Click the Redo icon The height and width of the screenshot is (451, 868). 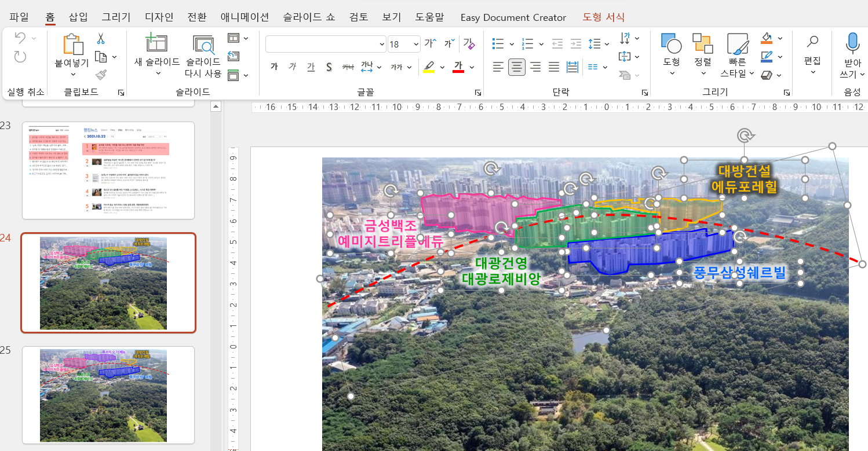point(20,56)
